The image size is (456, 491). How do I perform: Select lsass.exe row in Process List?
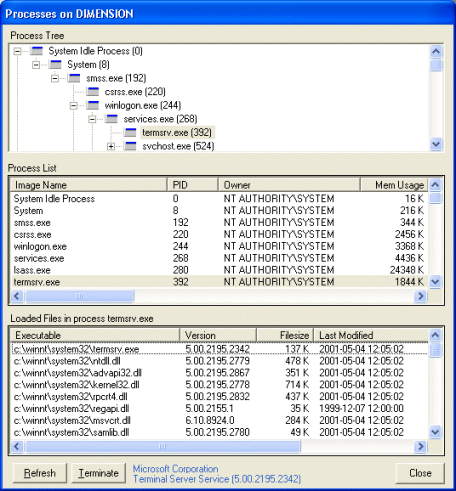point(219,270)
